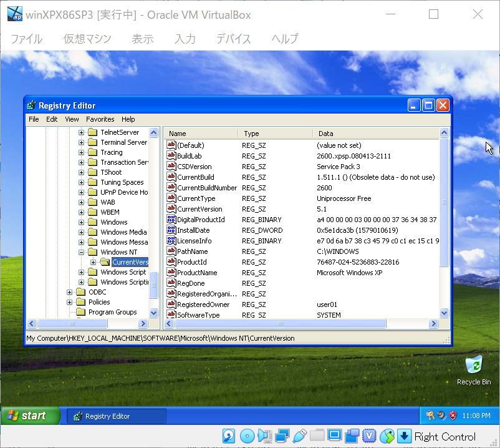
Task: Expand the TelnetServer key
Action: coord(81,132)
